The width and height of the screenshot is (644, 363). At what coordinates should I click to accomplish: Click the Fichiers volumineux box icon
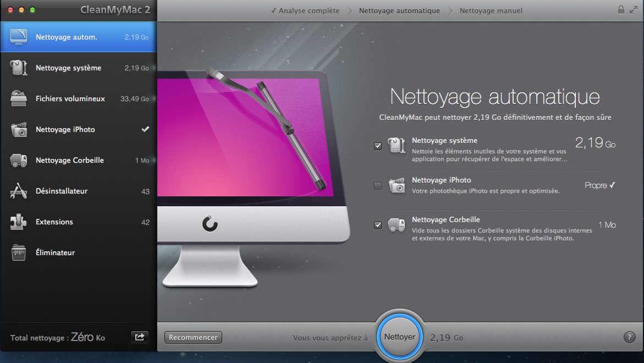pyautogui.click(x=19, y=98)
